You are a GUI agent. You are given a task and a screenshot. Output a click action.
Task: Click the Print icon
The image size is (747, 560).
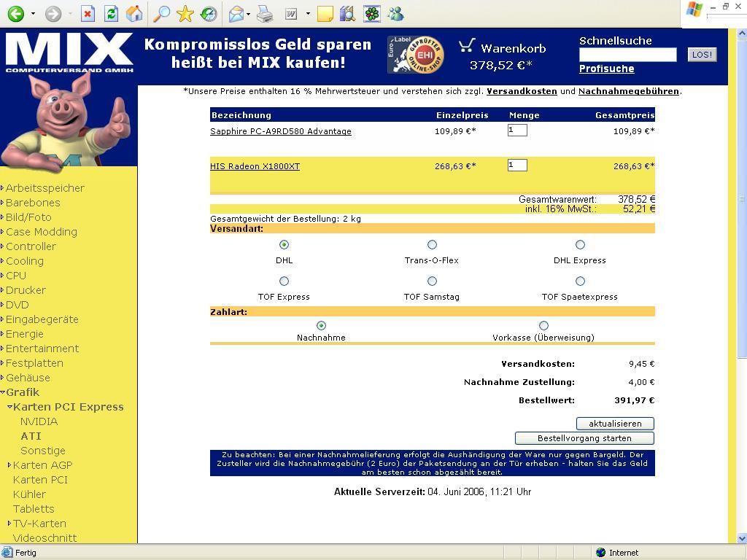pyautogui.click(x=265, y=15)
